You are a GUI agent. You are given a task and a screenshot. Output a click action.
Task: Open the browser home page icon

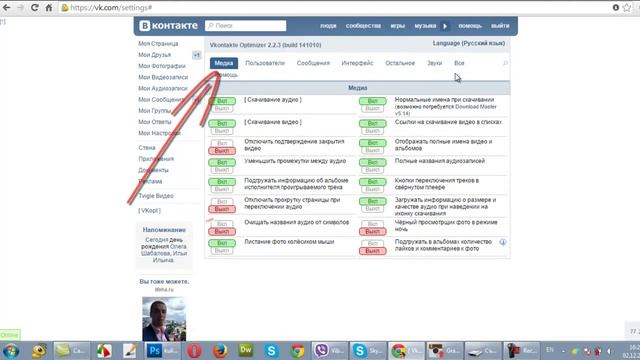(49, 7)
